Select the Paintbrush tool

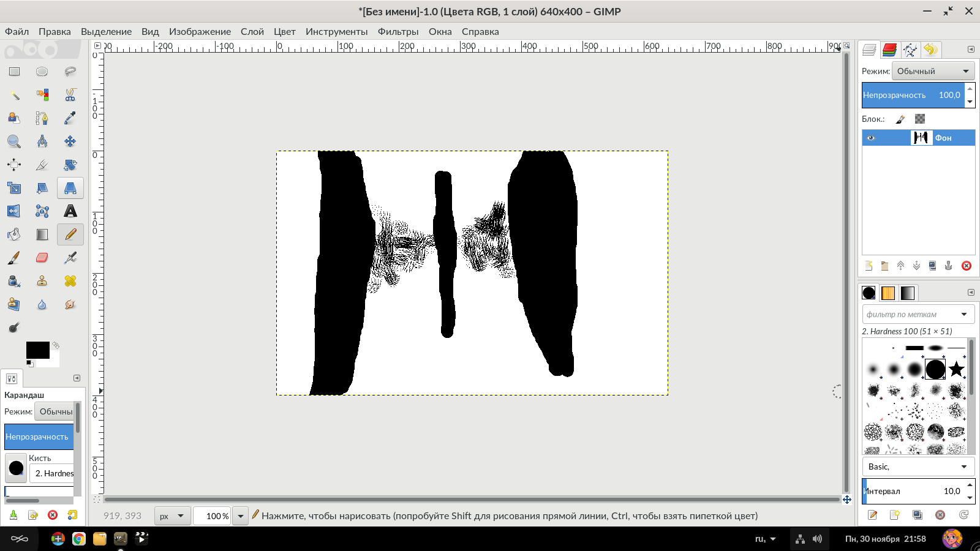click(x=14, y=258)
